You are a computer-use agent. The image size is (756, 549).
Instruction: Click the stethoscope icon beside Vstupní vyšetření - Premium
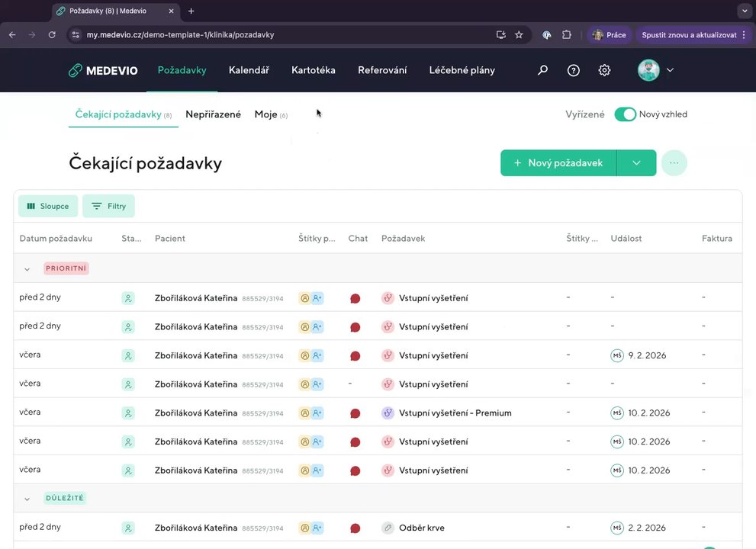point(388,413)
